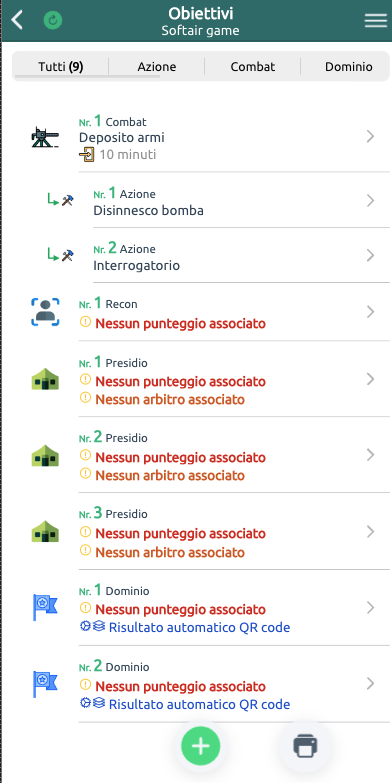Click Risultato automatico QR code in Dominio Nr. 2
The width and height of the screenshot is (392, 783).
click(x=199, y=705)
